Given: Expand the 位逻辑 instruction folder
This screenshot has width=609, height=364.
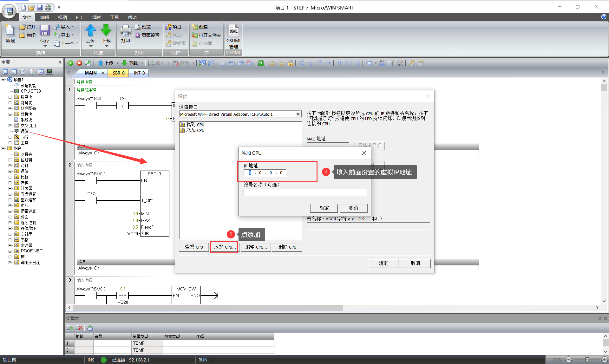Looking at the screenshot, I should [x=10, y=160].
